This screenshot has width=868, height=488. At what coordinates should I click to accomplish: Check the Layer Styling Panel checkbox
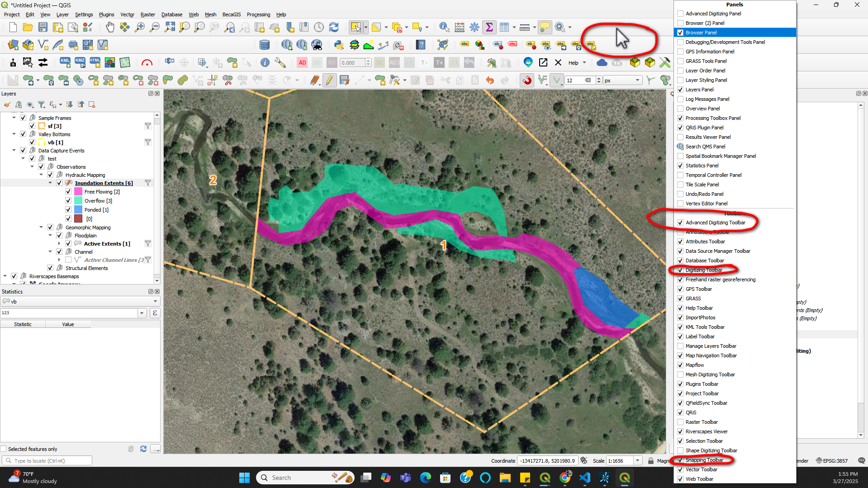pos(680,80)
